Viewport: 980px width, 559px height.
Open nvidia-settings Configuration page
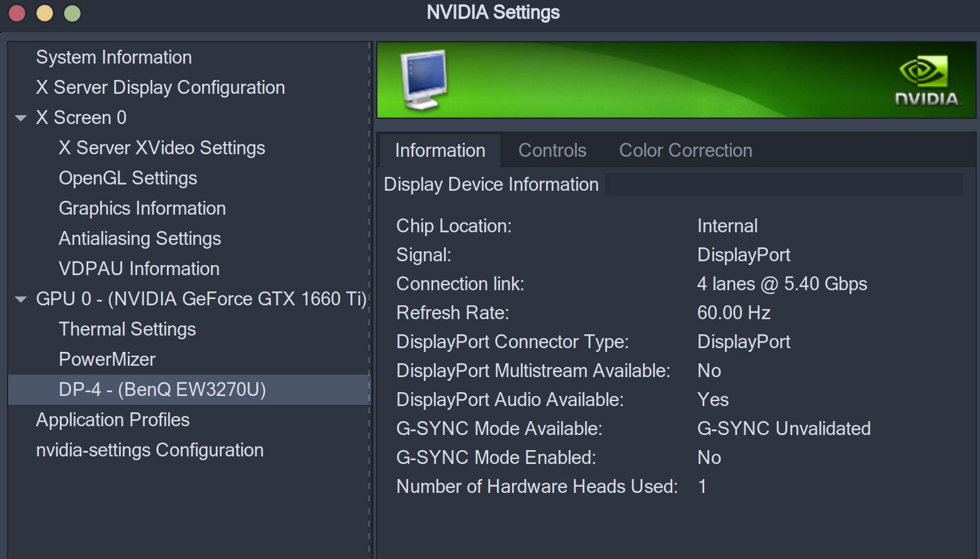click(x=150, y=450)
